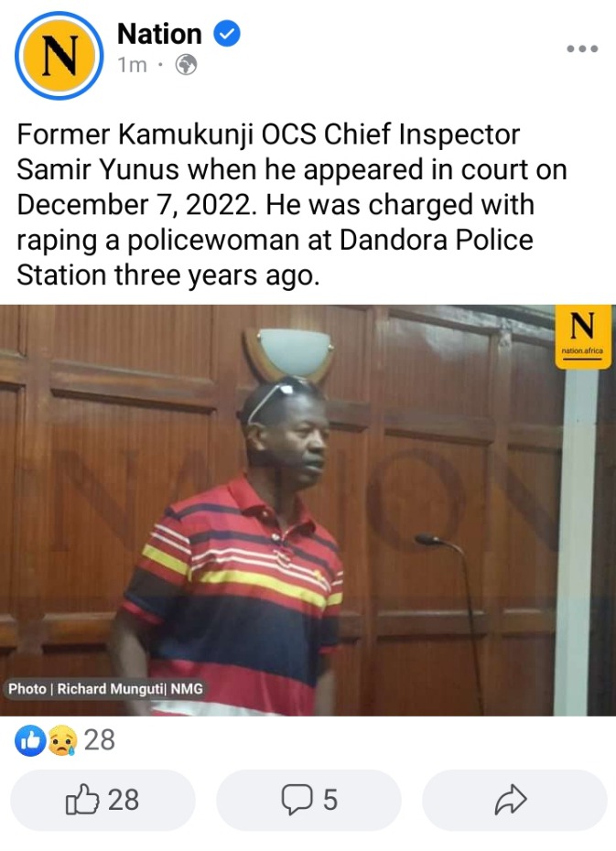Click the comment count number 5

(x=330, y=800)
